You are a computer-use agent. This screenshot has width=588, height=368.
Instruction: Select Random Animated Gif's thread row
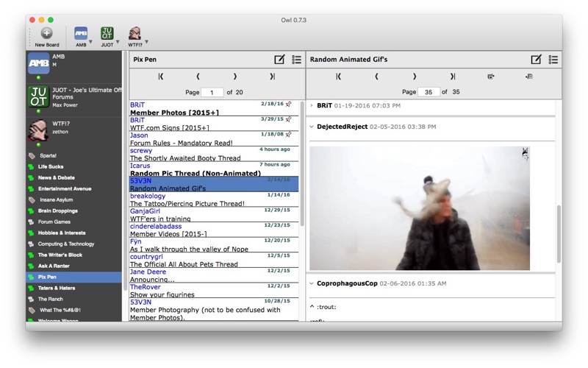point(214,185)
